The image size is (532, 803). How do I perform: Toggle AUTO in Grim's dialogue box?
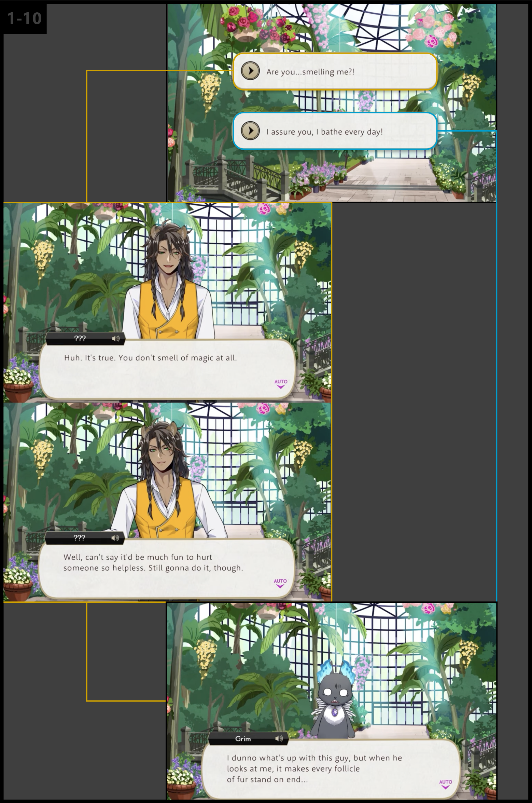(445, 784)
